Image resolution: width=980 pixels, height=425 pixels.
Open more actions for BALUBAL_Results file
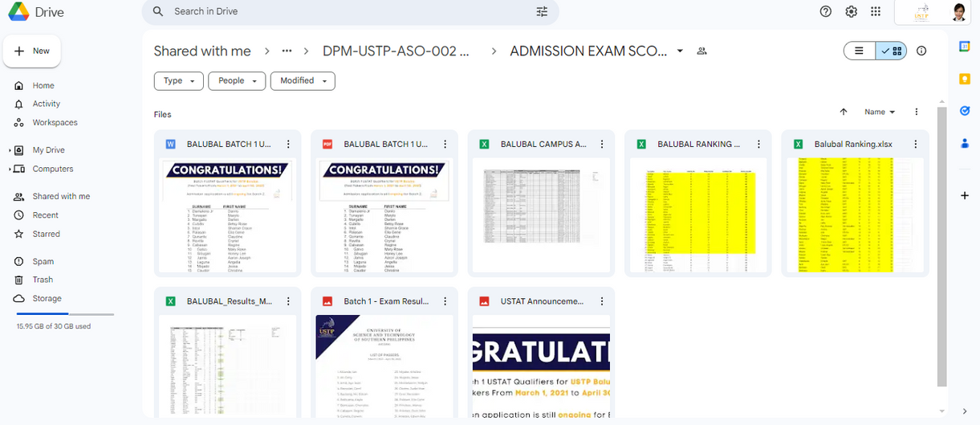tap(288, 301)
